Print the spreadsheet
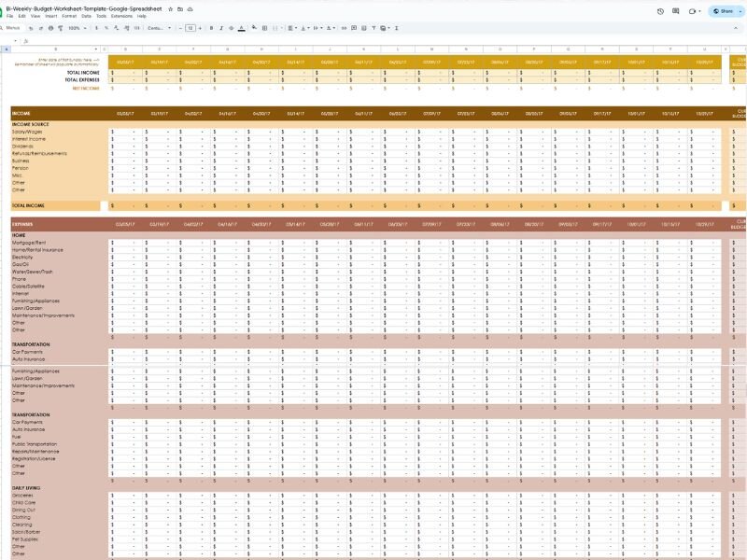Viewport: 747px width, 560px height. tap(50, 28)
